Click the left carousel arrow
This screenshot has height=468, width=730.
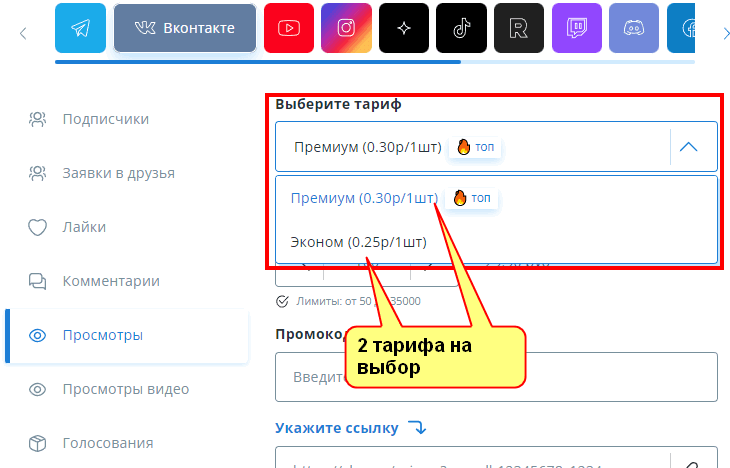point(23,34)
